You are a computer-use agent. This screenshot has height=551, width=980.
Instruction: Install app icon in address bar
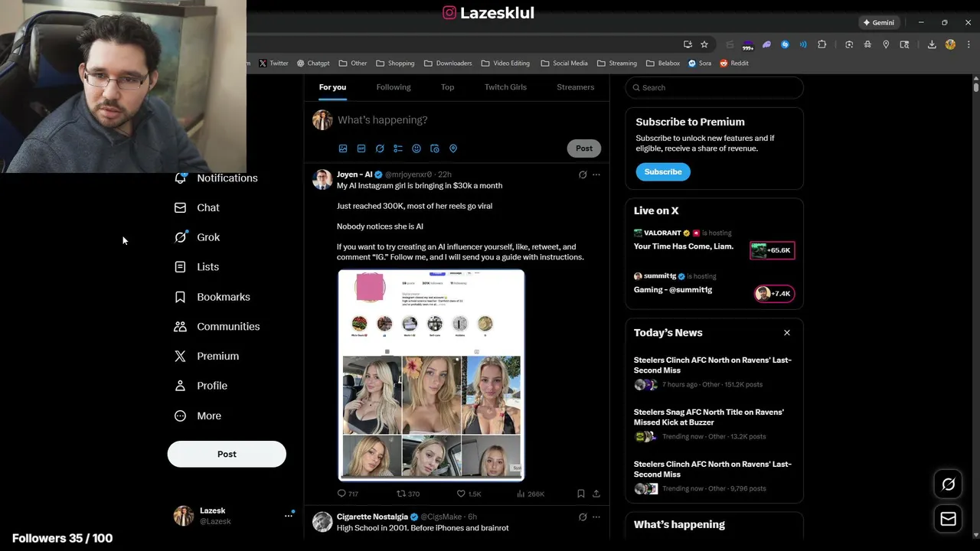coord(688,44)
